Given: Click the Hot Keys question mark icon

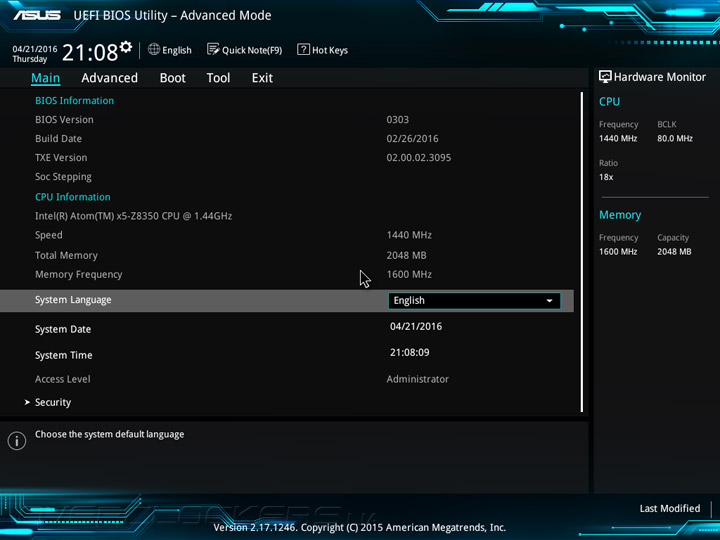Looking at the screenshot, I should pyautogui.click(x=304, y=50).
